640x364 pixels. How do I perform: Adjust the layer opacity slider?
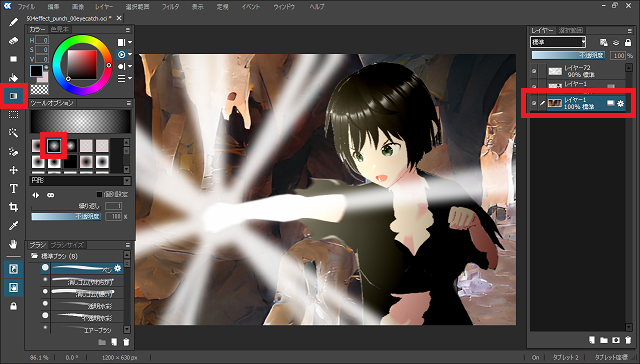click(569, 55)
